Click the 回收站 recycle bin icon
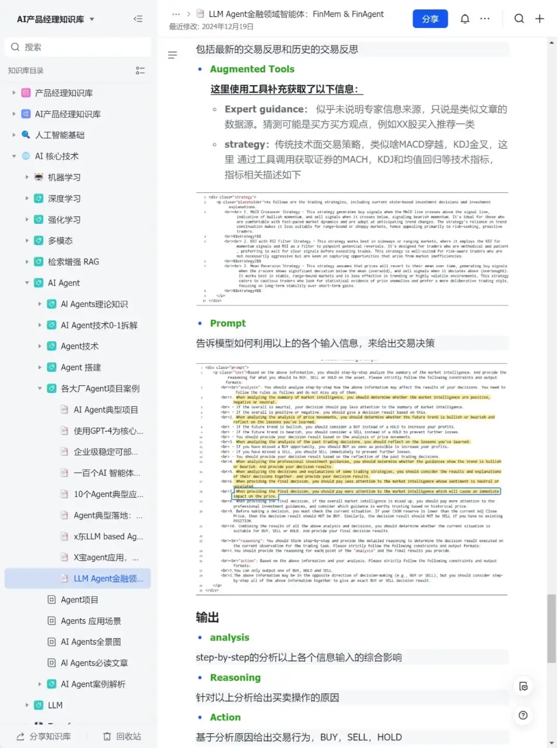 (x=107, y=736)
